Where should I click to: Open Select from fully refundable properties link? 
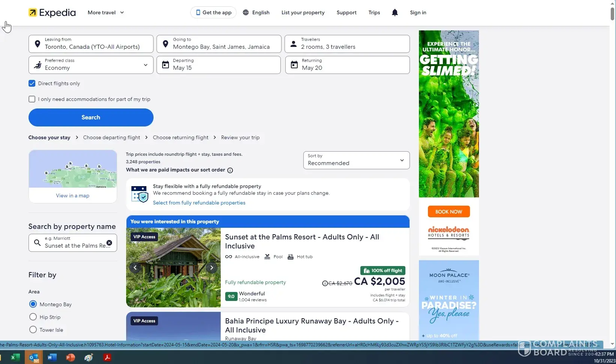[199, 203]
